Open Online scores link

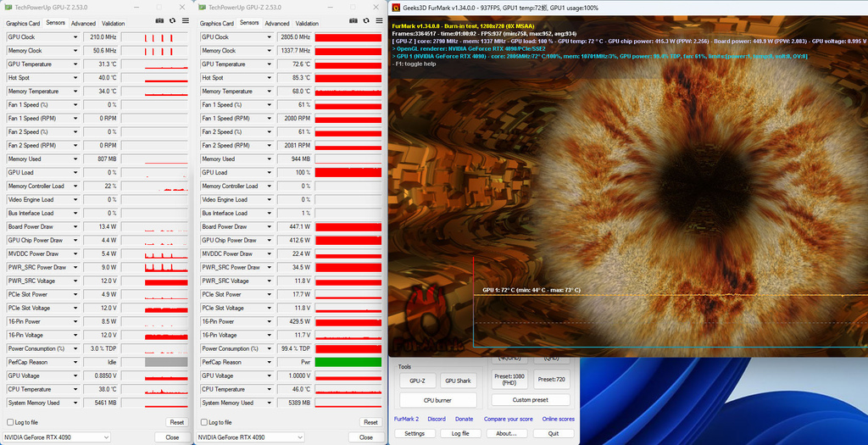click(x=558, y=419)
